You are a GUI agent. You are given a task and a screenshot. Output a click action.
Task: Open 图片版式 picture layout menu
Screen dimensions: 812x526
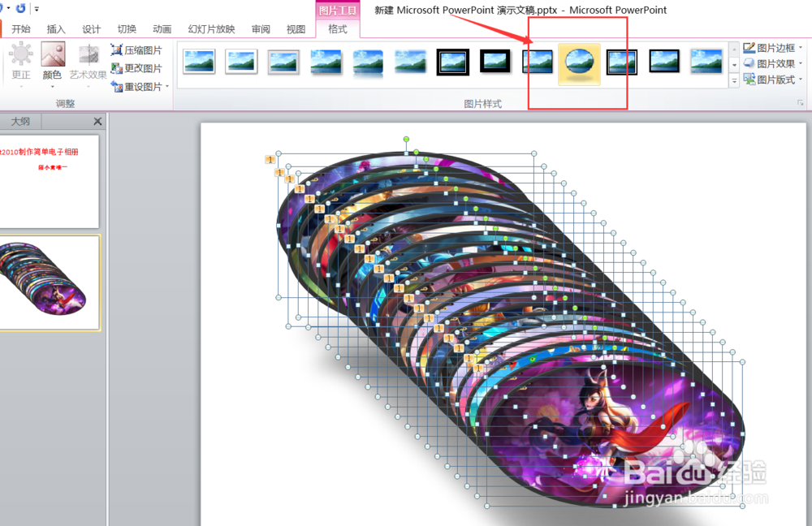773,80
